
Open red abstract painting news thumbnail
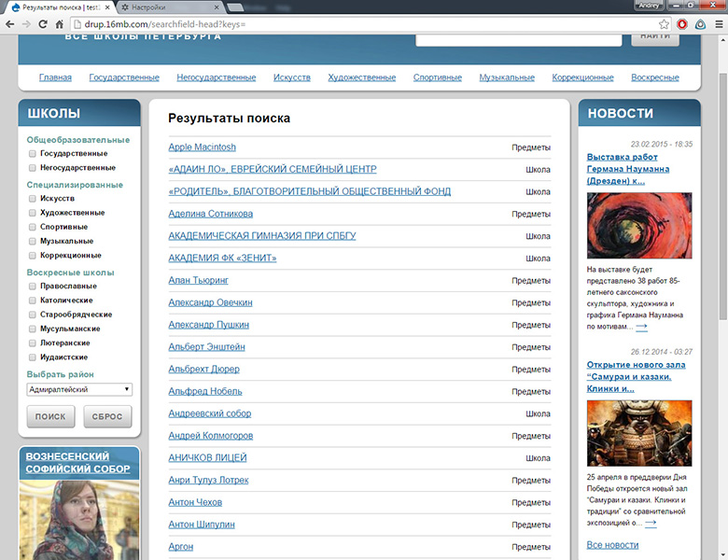(639, 226)
